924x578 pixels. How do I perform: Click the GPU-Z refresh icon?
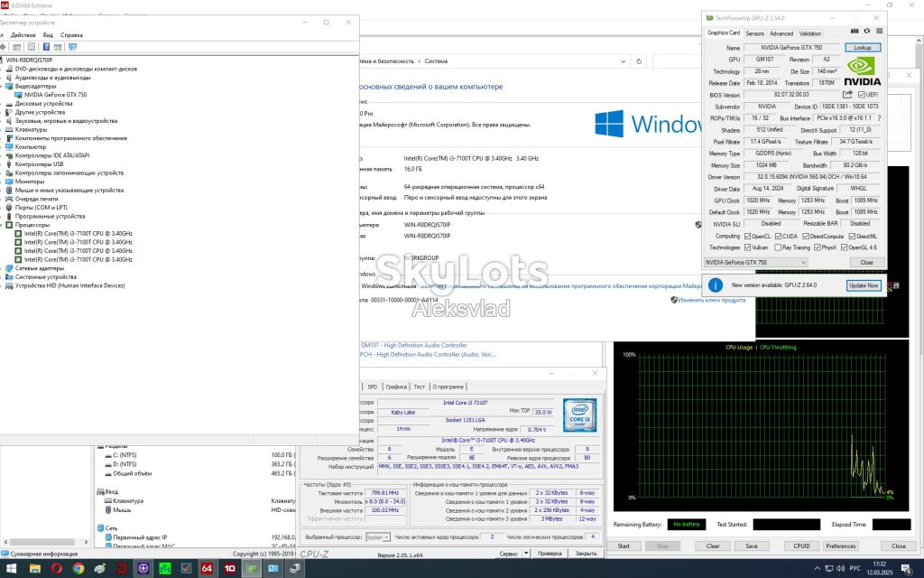(x=867, y=32)
